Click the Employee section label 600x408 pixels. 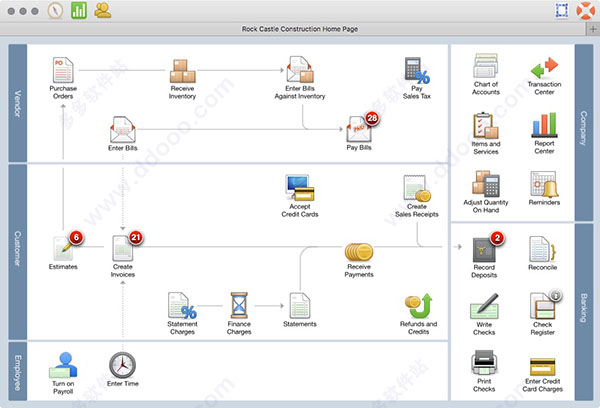(18, 373)
